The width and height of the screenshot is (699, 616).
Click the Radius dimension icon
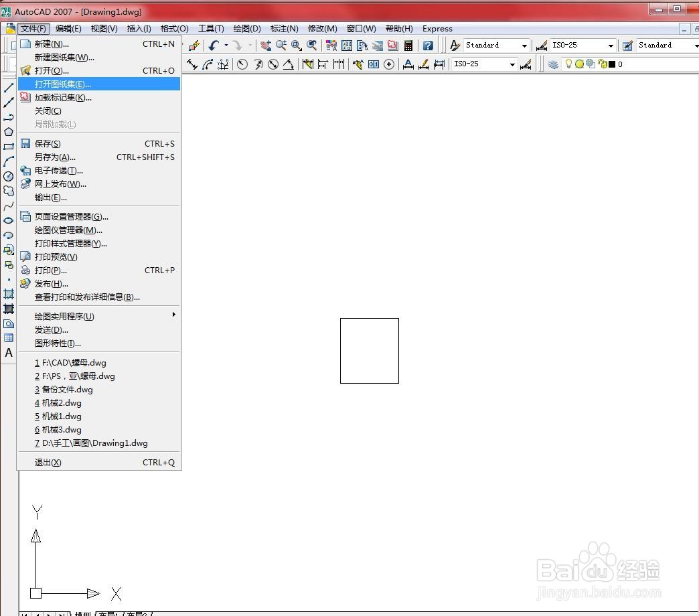(242, 64)
